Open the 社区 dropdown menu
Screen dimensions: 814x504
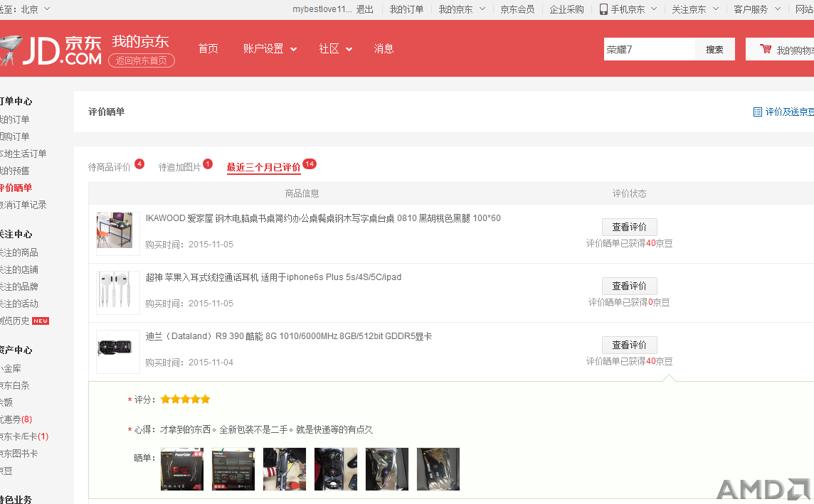click(335, 49)
